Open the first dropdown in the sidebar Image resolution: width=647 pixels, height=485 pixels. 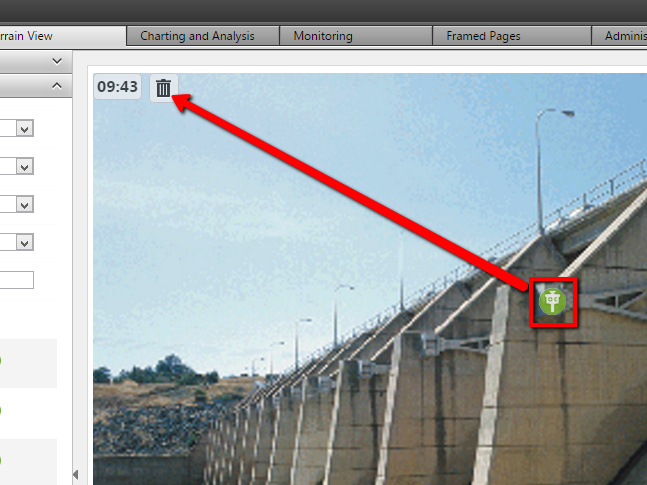[25, 129]
